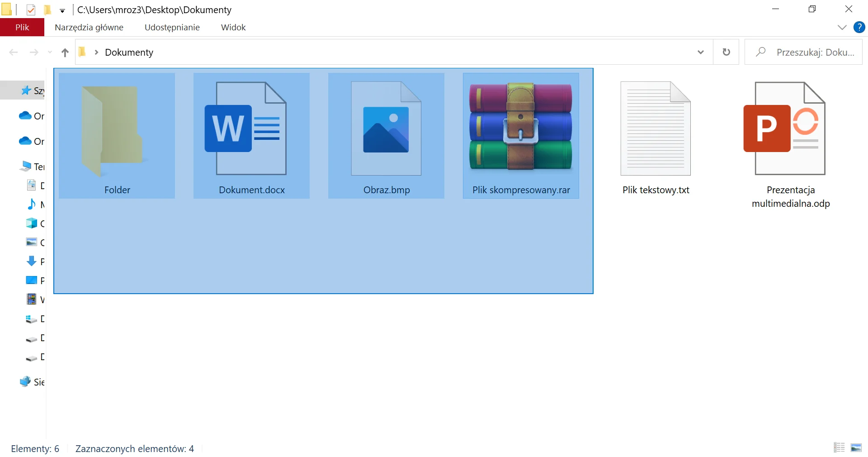
Task: Switch to large icons view in status bar
Action: [x=856, y=447]
